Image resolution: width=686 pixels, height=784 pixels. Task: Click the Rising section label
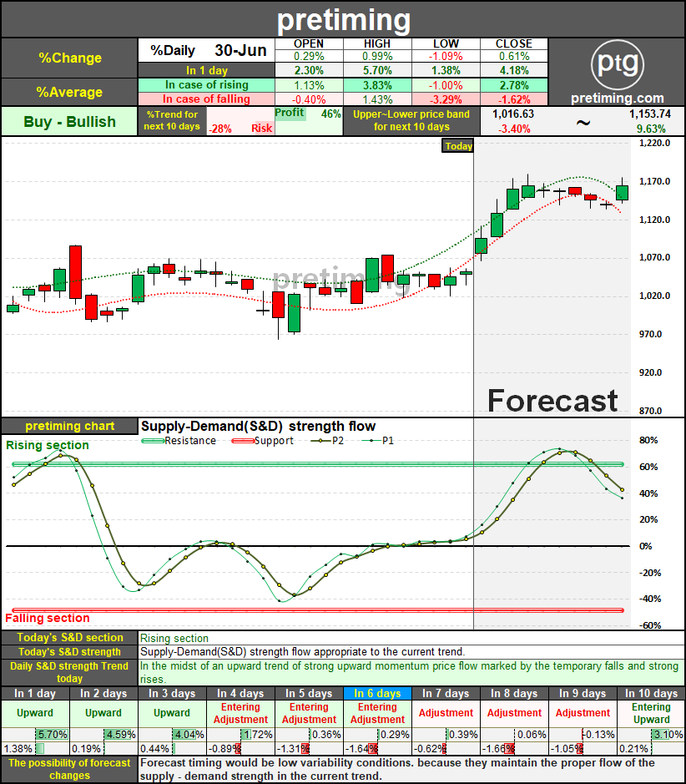tap(48, 445)
